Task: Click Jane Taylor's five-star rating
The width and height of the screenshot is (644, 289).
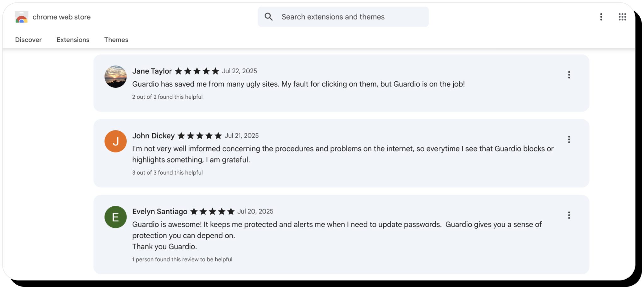Action: (x=197, y=71)
